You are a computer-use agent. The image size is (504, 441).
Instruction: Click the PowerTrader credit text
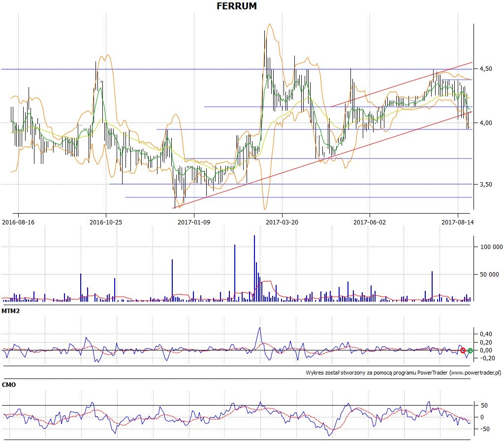[404, 373]
